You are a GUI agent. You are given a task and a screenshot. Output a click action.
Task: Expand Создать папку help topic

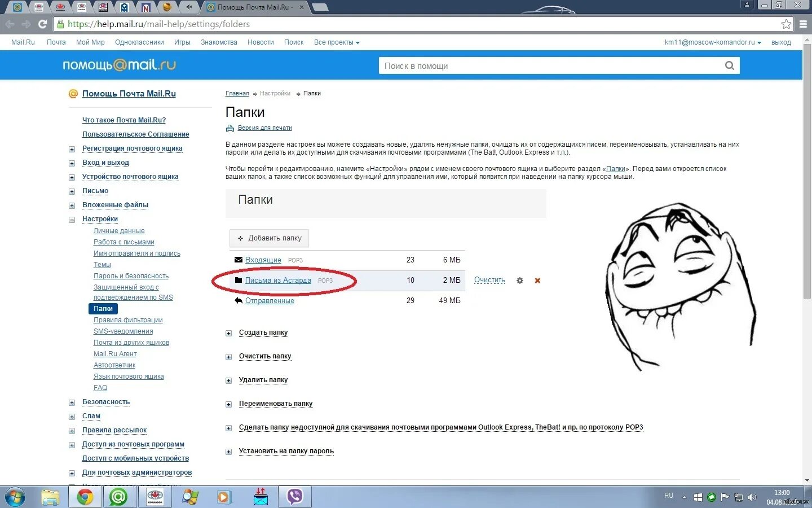pyautogui.click(x=228, y=333)
